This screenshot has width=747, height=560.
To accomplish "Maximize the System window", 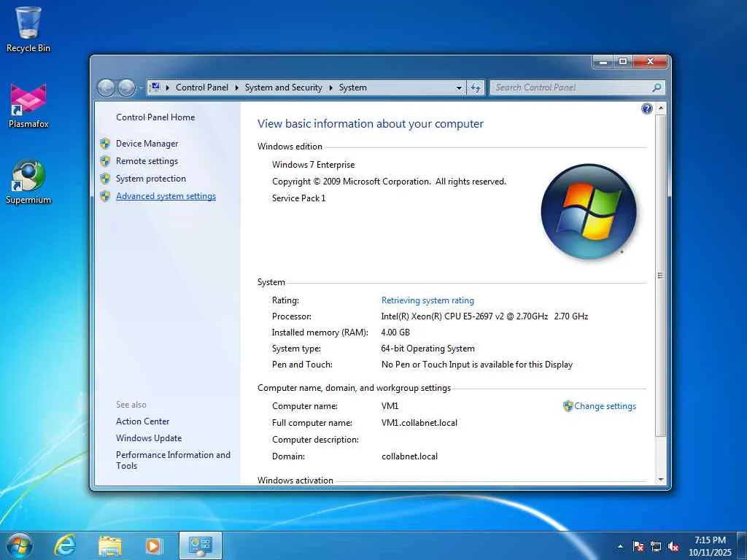I will point(623,61).
